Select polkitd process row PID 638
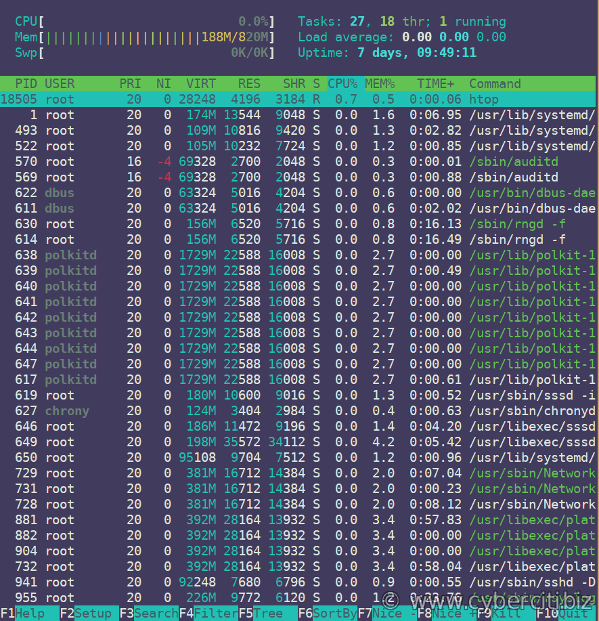The image size is (599, 621). pos(298,255)
